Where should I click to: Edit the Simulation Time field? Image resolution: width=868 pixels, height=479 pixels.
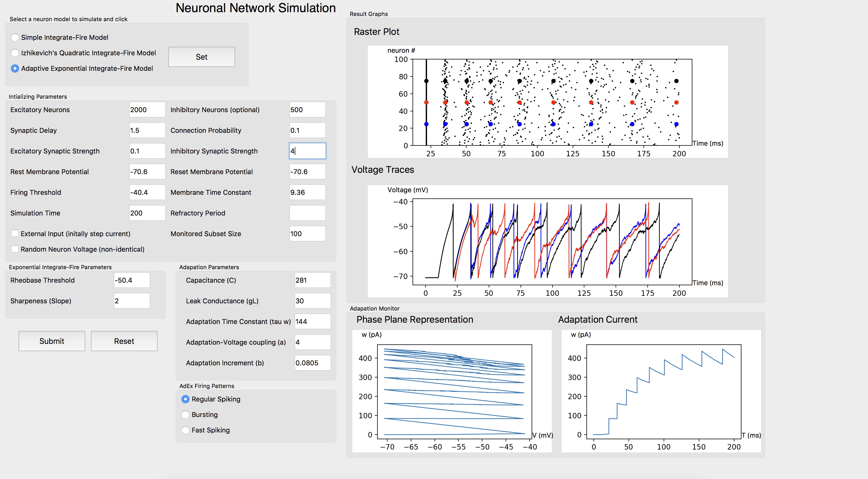147,213
